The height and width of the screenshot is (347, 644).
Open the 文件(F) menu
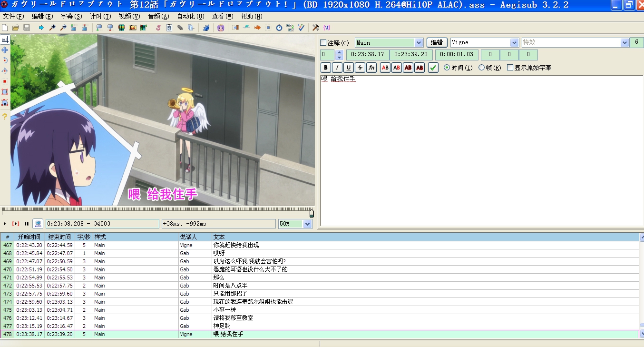coord(13,16)
